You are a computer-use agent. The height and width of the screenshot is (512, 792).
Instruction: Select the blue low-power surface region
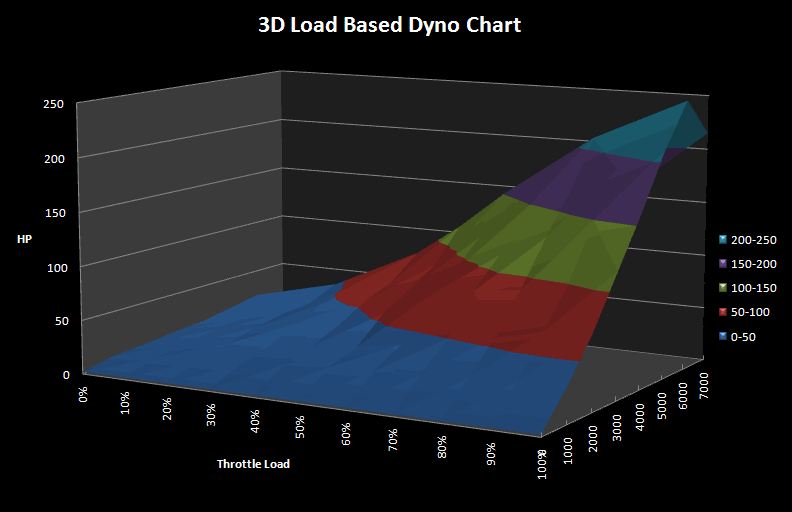click(x=300, y=360)
